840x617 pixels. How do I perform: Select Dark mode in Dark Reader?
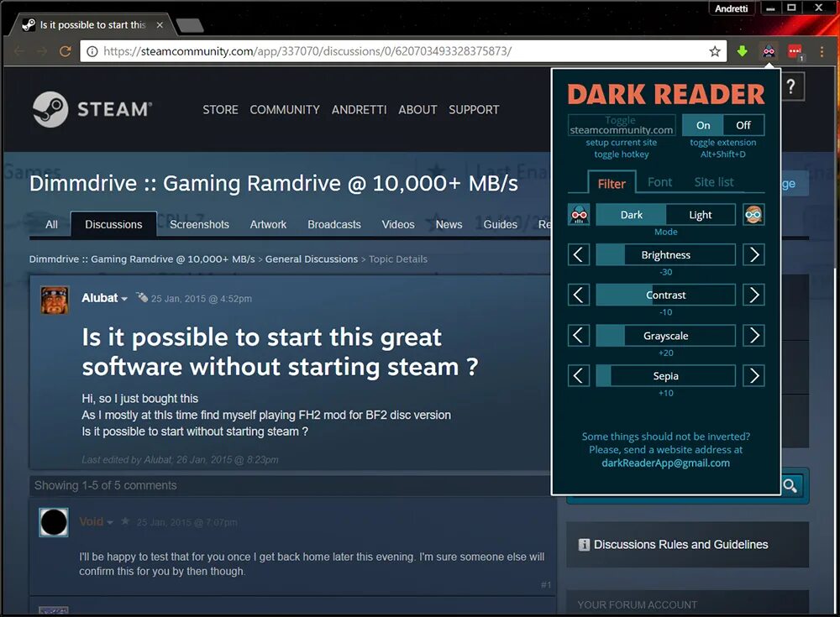(631, 215)
